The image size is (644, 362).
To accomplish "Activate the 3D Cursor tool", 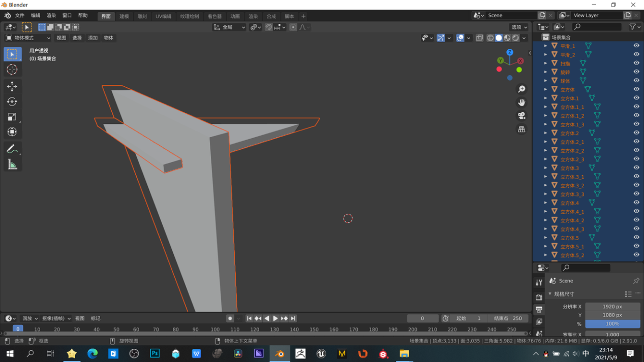I will click(12, 70).
